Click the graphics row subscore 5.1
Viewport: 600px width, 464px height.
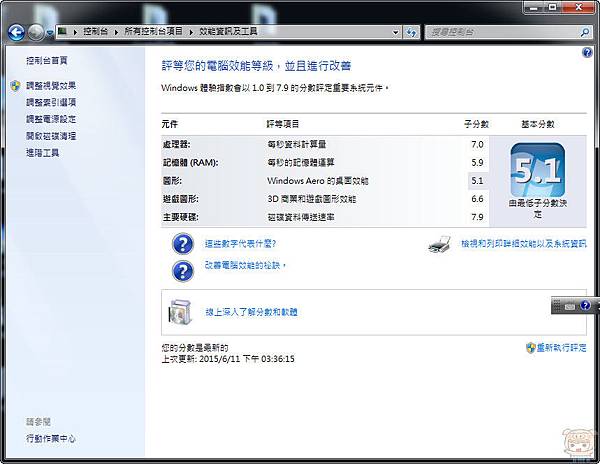coord(477,181)
